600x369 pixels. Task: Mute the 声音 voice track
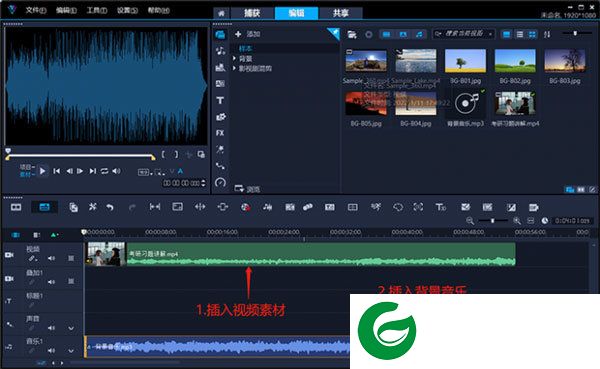(x=51, y=328)
